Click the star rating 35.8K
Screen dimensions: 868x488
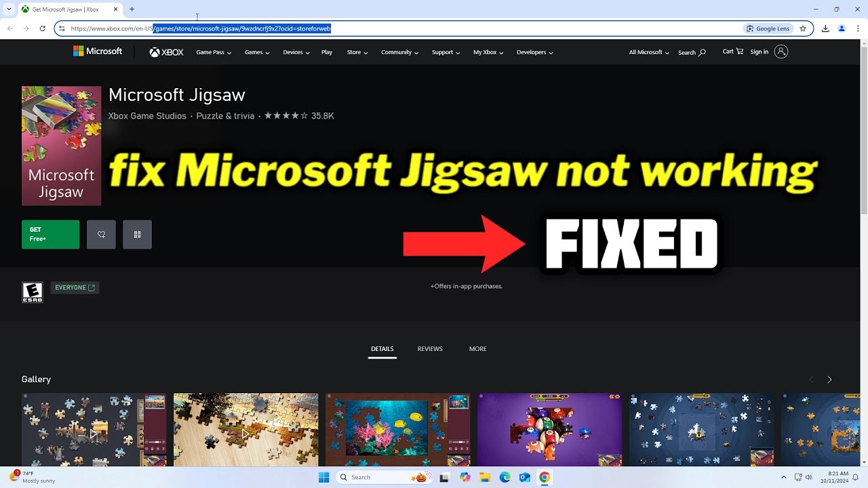click(299, 116)
